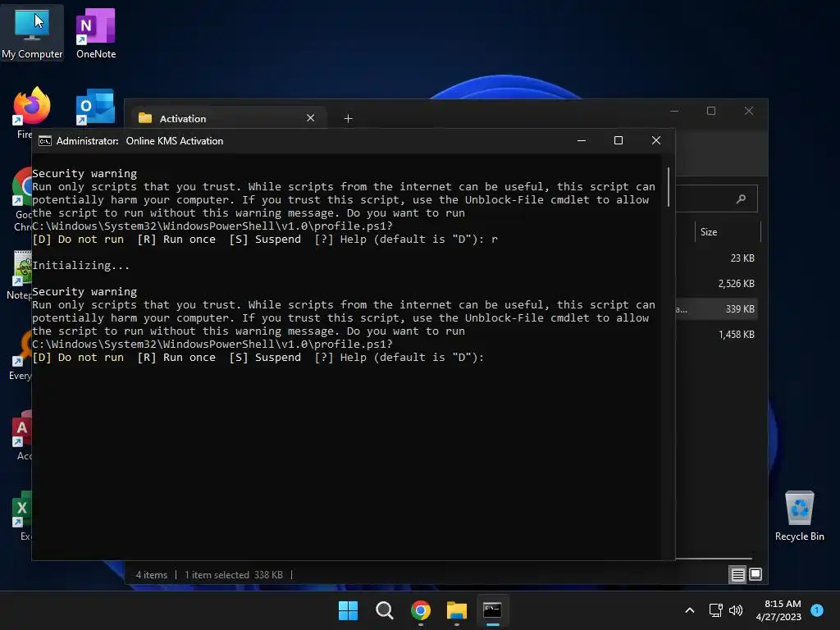Switch Explorer to the large thumbnails view button
840x630 pixels.
pos(756,575)
